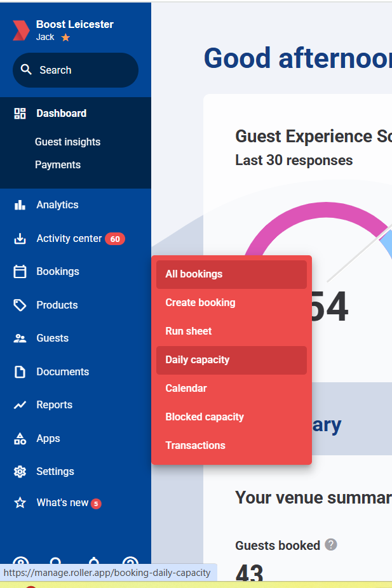Click the Dashboard grid icon
Screen dimensions: 392x588
point(20,113)
